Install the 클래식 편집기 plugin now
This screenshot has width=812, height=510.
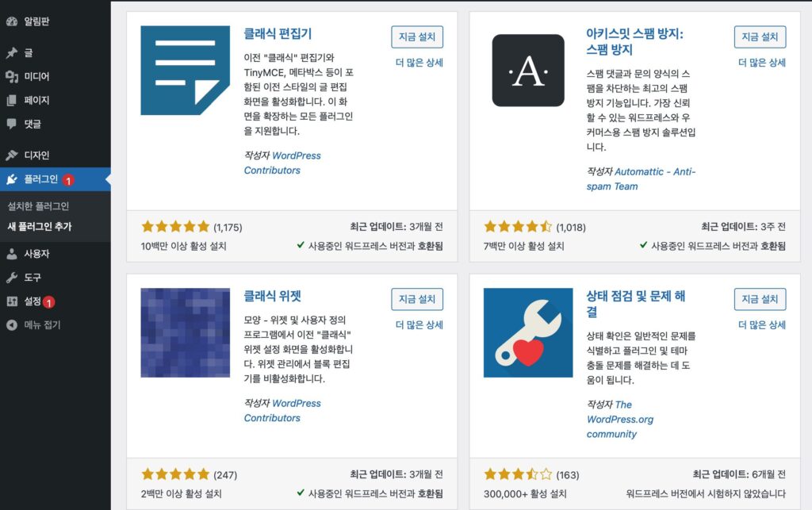(x=417, y=36)
